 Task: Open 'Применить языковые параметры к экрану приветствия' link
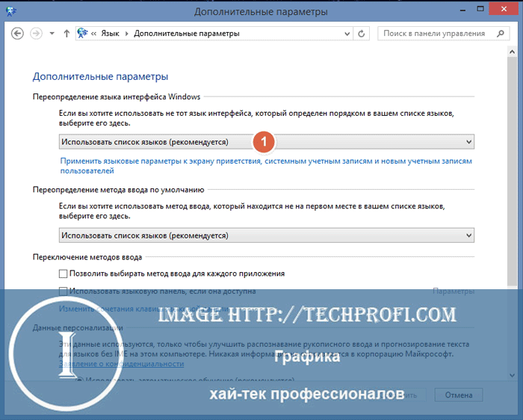(265, 161)
